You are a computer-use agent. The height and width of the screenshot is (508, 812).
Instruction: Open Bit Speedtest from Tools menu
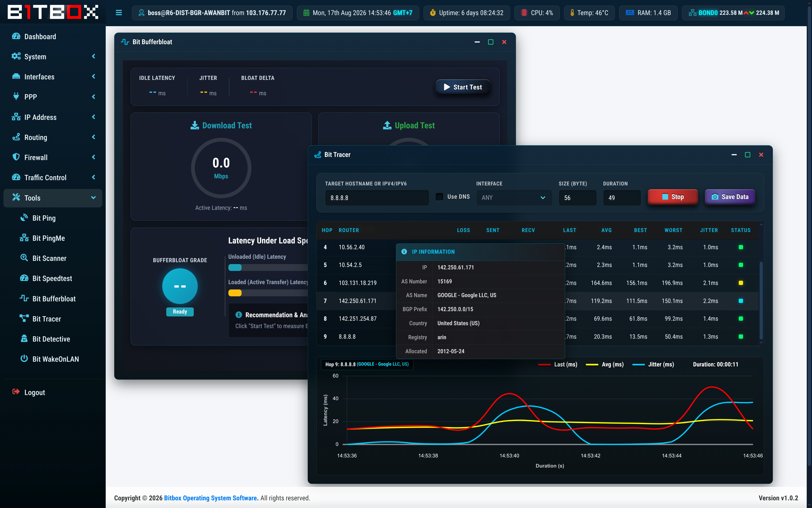pos(53,278)
